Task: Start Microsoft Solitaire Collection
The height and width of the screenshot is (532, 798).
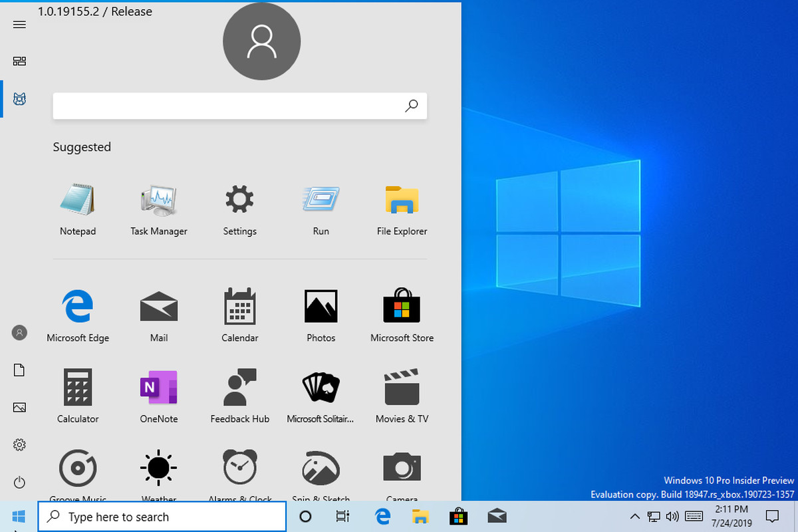Action: pyautogui.click(x=321, y=395)
